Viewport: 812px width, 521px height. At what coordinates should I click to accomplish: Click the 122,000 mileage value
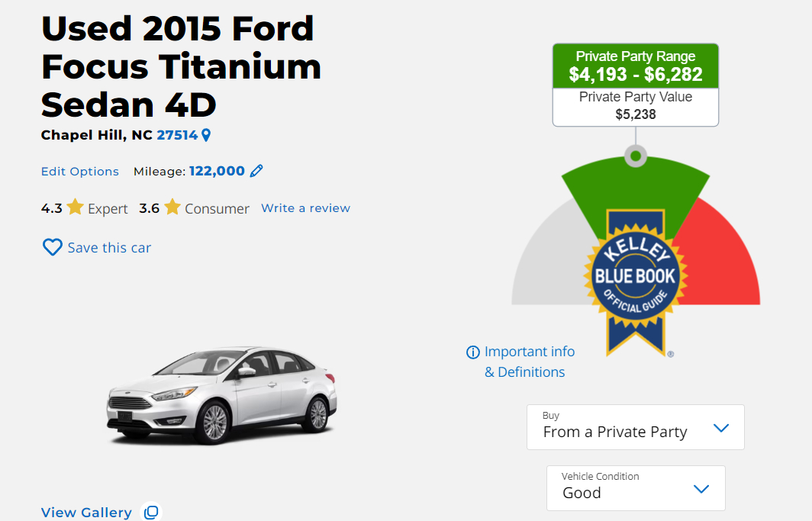(x=217, y=171)
